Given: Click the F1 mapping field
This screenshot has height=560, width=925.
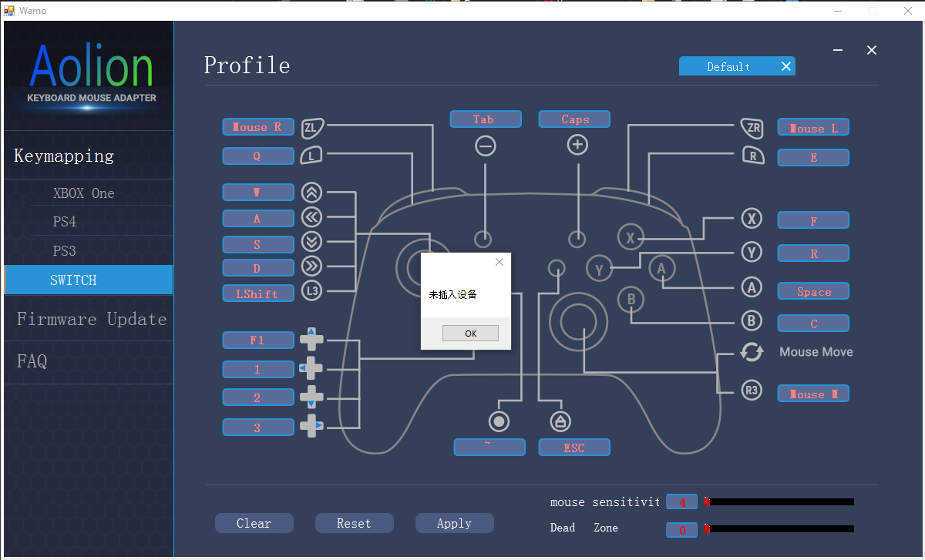Looking at the screenshot, I should coord(258,340).
